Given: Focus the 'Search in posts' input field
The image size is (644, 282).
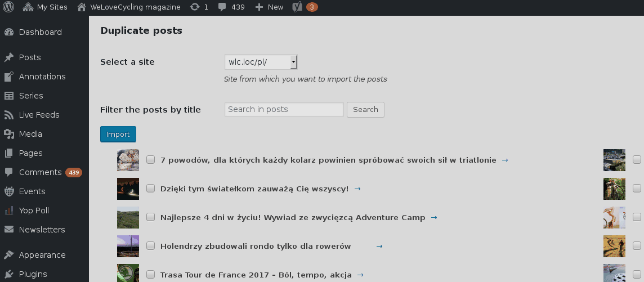Looking at the screenshot, I should [x=284, y=109].
